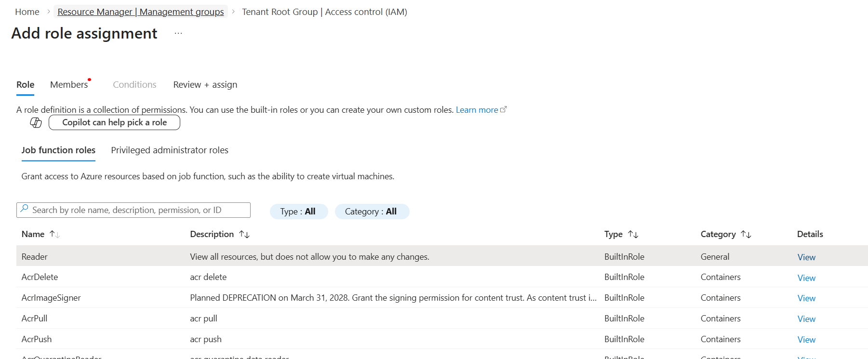Switch to the Members tab
The width and height of the screenshot is (868, 359).
pos(69,85)
